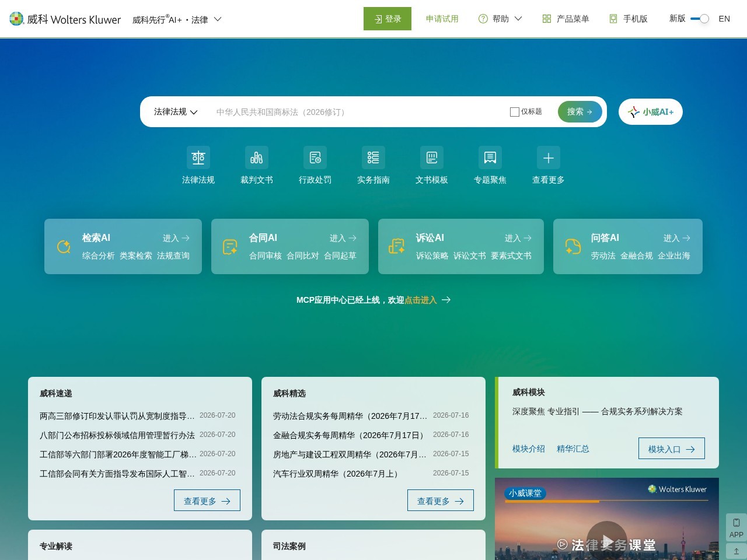Open 裁判文书 icon category

(x=257, y=157)
